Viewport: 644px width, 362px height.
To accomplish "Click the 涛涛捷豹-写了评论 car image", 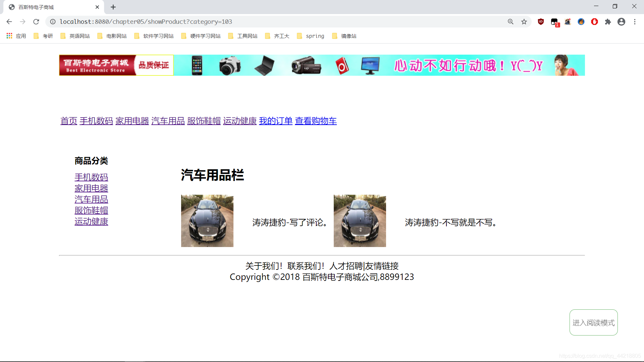I will 207,221.
